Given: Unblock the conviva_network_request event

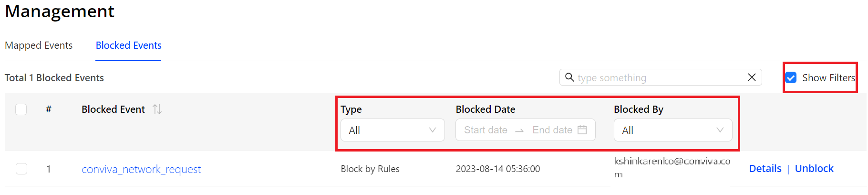Looking at the screenshot, I should point(814,169).
